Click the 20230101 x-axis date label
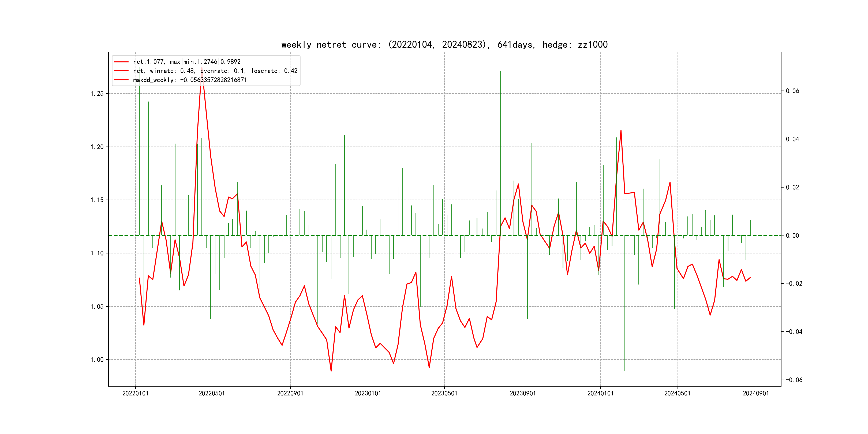Screen dimensions: 868x434 pyautogui.click(x=368, y=394)
